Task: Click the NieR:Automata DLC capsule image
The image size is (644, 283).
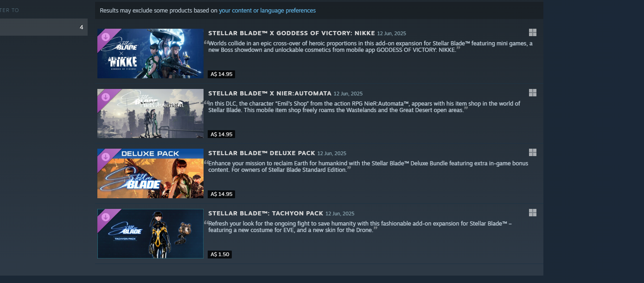Action: 151,113
